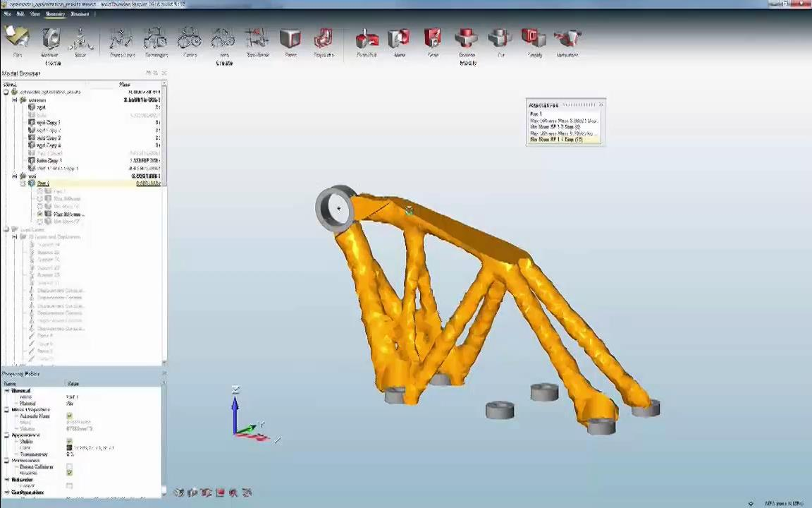This screenshot has height=508, width=812.
Task: Close the Alternatives floating panel
Action: coord(601,105)
